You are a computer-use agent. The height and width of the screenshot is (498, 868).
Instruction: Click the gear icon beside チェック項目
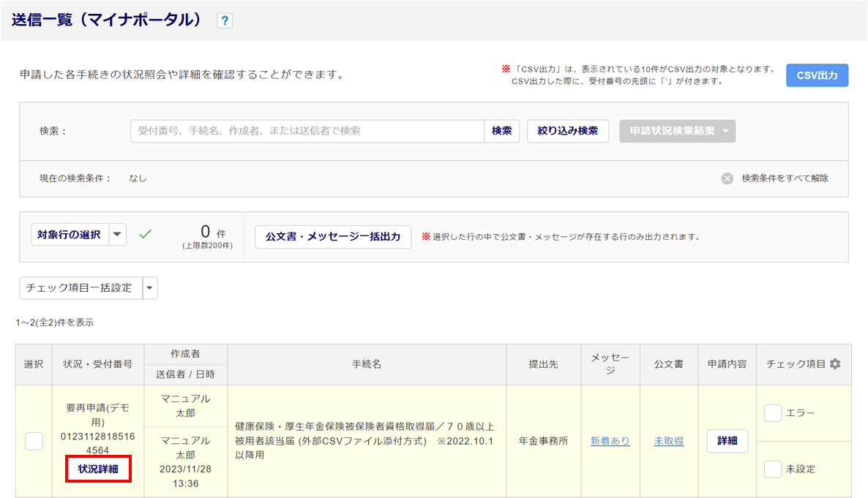coord(835,364)
